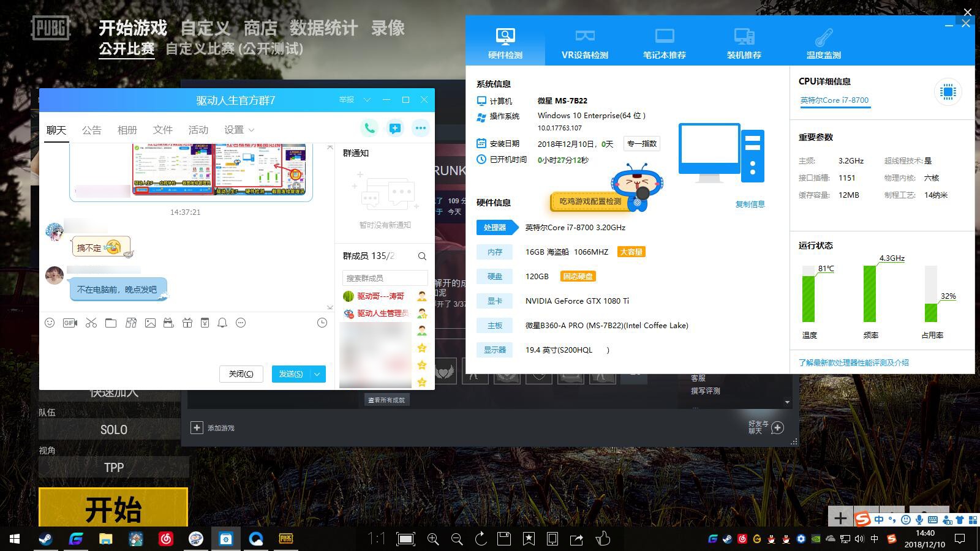The width and height of the screenshot is (980, 551).
Task: Click 添加游戏 add game in Steam
Action: tap(213, 427)
